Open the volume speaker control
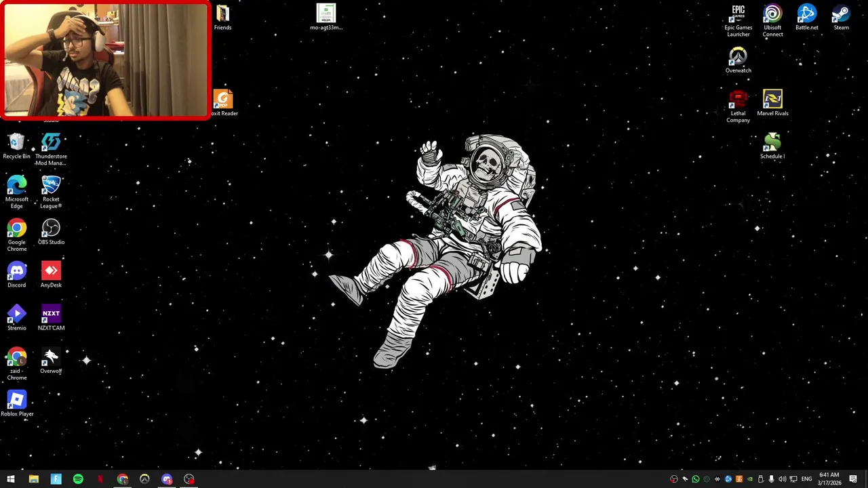 click(783, 479)
